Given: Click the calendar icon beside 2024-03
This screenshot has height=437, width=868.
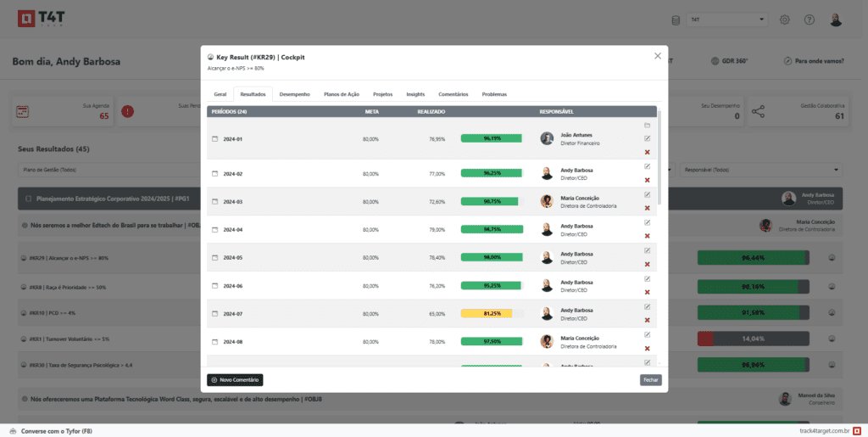Looking at the screenshot, I should [214, 201].
